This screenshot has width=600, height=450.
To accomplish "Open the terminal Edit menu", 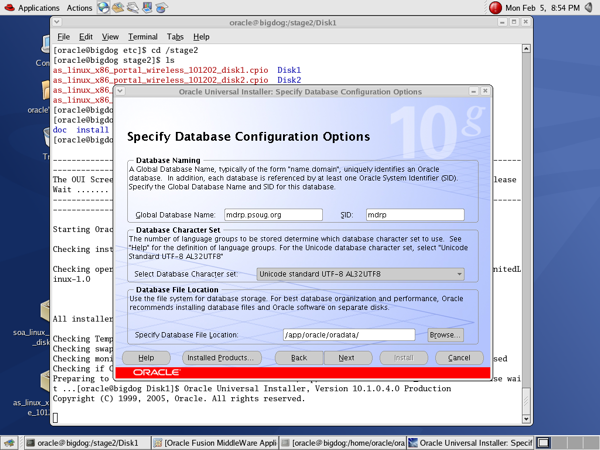I will 86,37.
